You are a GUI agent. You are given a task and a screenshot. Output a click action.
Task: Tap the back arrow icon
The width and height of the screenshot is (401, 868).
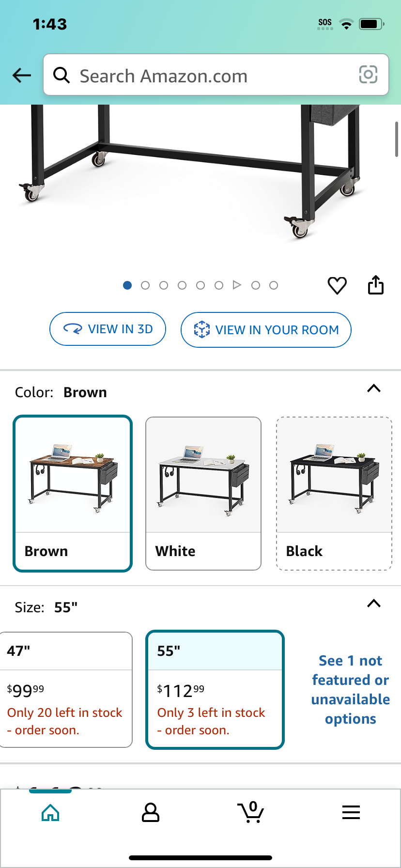[x=22, y=75]
